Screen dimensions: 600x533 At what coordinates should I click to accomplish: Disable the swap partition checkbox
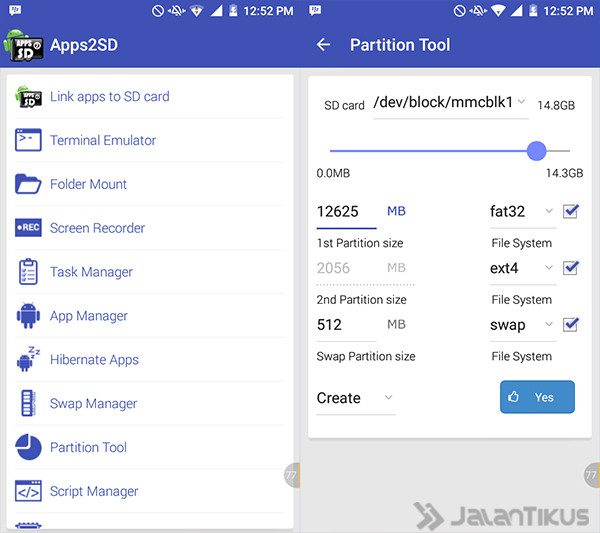pyautogui.click(x=571, y=325)
